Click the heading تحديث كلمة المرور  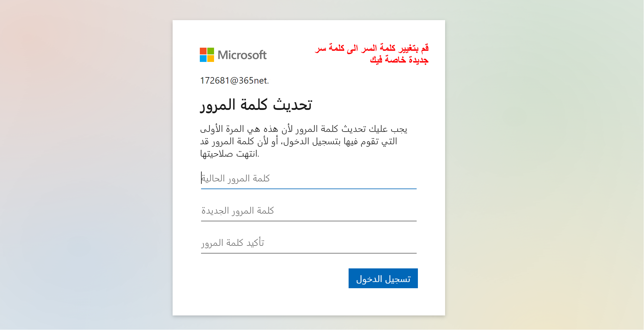[256, 105]
